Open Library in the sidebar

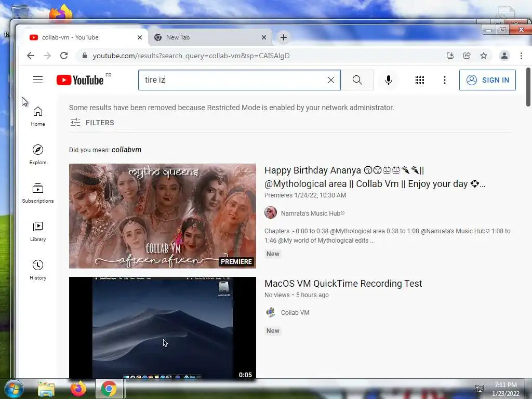point(37,231)
